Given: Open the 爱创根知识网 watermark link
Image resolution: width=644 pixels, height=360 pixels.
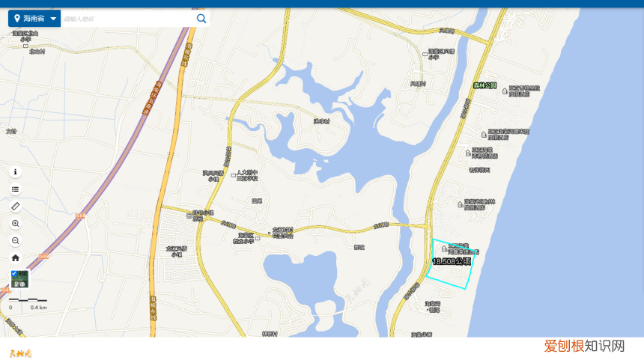Looking at the screenshot, I should tap(584, 346).
